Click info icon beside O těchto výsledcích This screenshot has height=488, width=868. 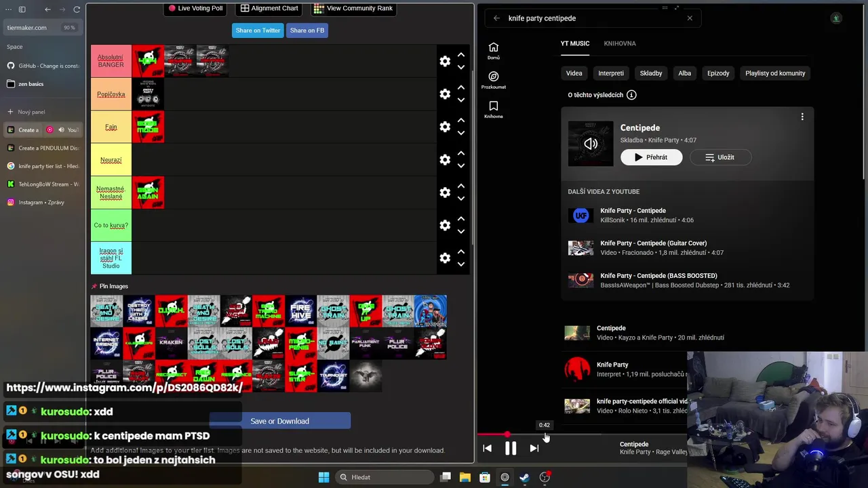click(x=631, y=95)
